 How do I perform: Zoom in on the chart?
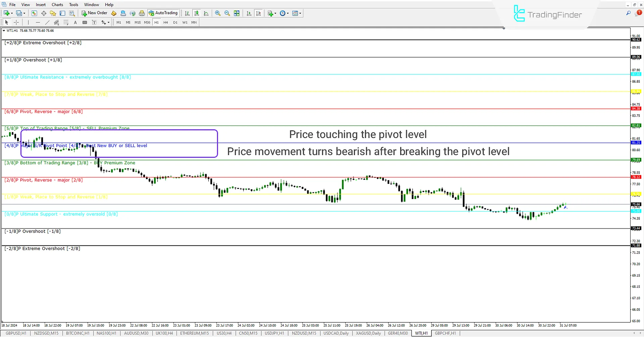pos(218,13)
